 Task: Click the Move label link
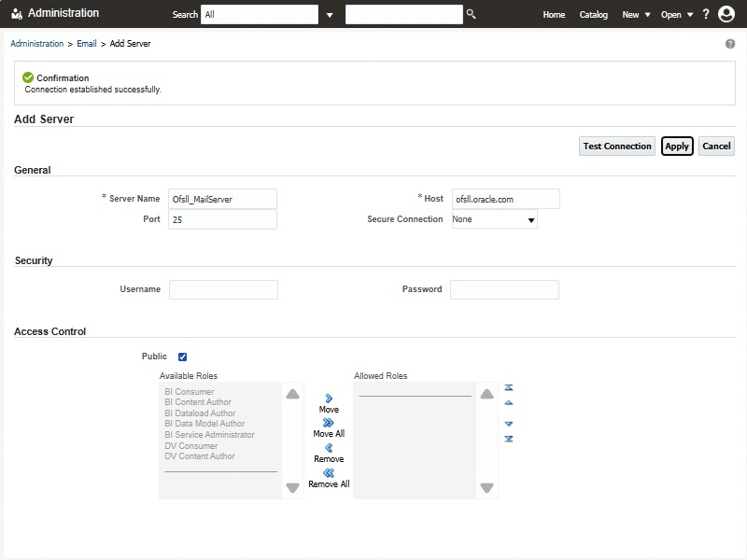click(329, 410)
